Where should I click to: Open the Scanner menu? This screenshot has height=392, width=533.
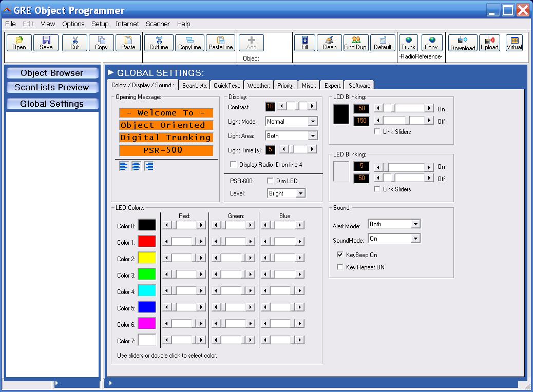point(158,24)
